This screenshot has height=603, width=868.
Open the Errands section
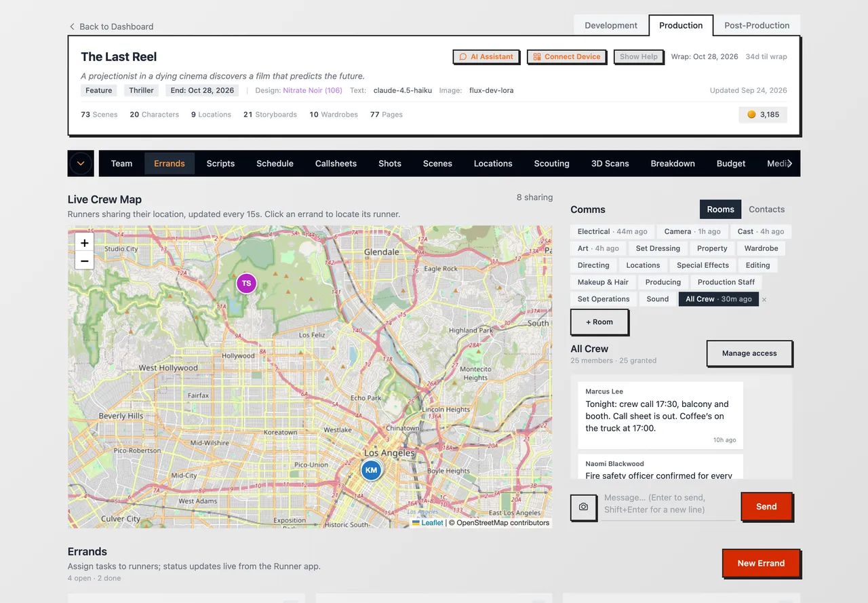[170, 163]
